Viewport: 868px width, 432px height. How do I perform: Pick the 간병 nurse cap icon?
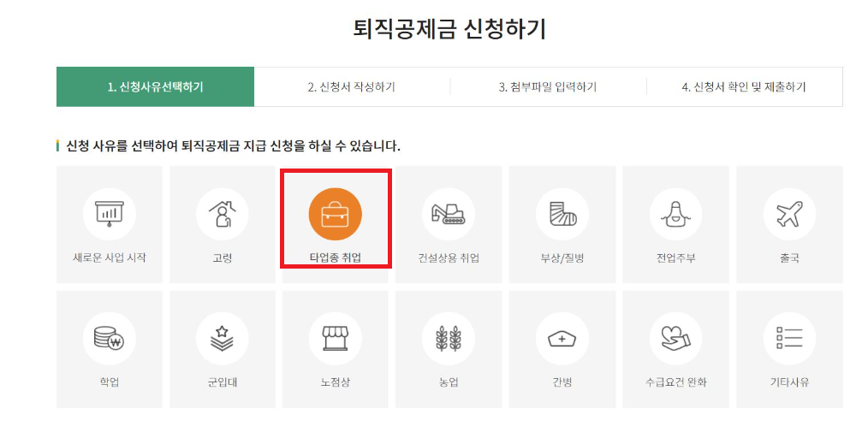point(562,339)
